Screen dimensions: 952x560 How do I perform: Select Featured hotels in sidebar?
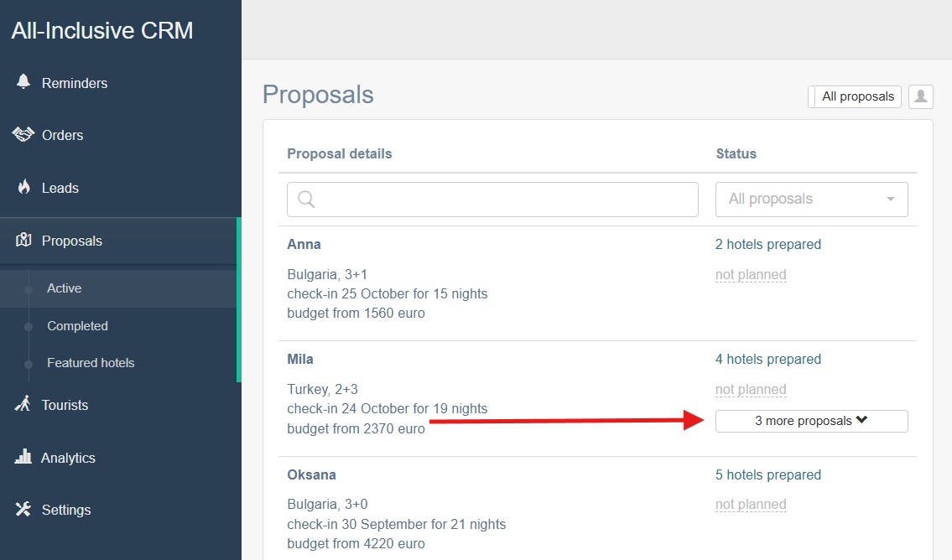point(91,363)
